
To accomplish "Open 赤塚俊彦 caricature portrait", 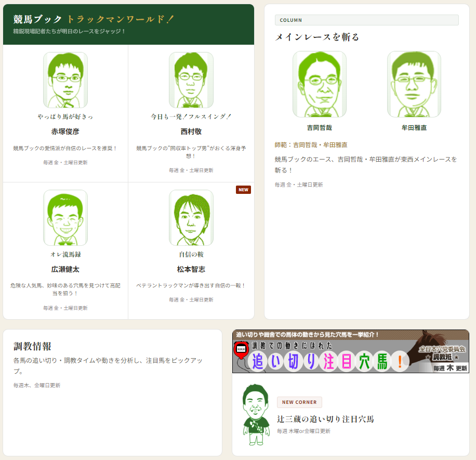I will tap(65, 80).
